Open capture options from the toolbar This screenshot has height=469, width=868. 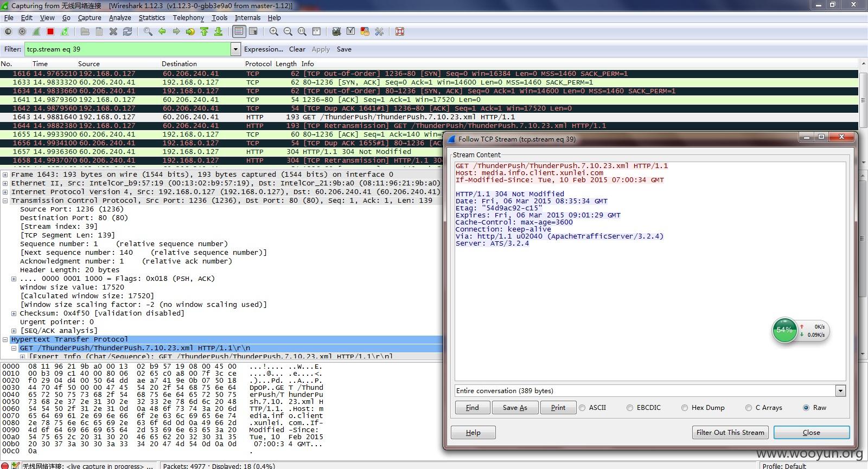click(x=22, y=31)
